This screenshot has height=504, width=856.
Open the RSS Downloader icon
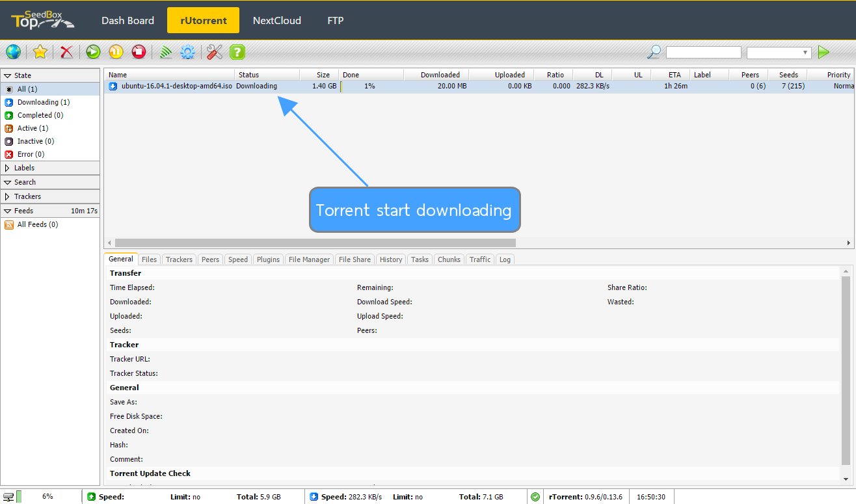(166, 52)
